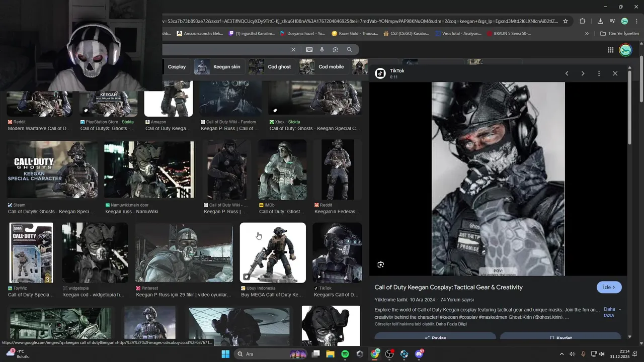Open Tüm Yer İşaretleri bookmarks folder
This screenshot has width=644, height=362.
tap(619, 34)
